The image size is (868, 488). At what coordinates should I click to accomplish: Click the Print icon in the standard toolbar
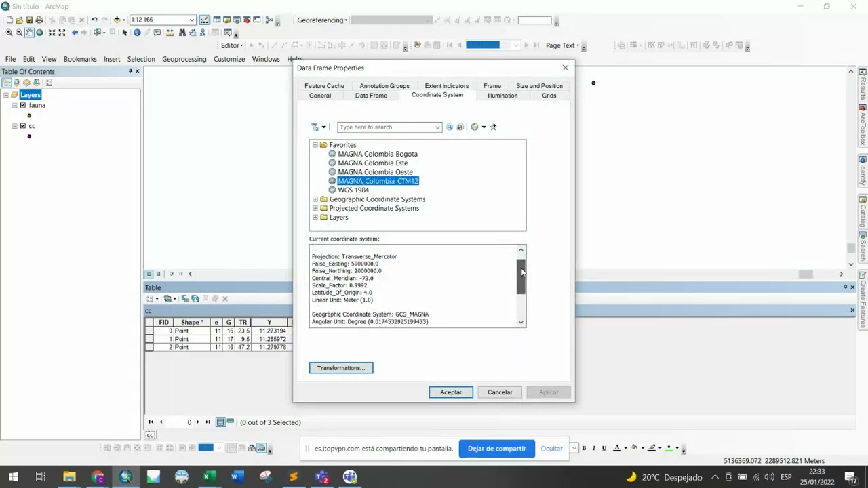pos(39,20)
